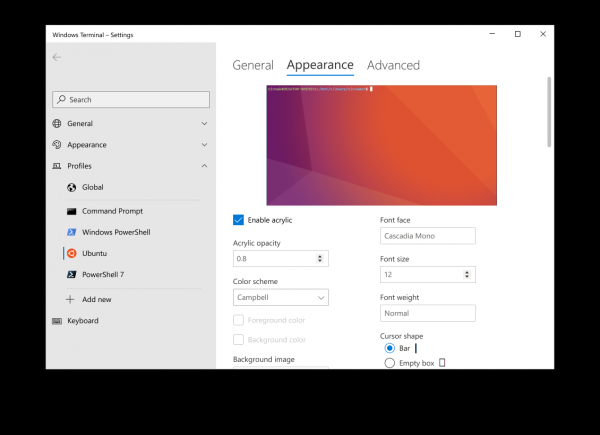Select the Bar cursor shape
The image size is (600, 435).
(390, 348)
